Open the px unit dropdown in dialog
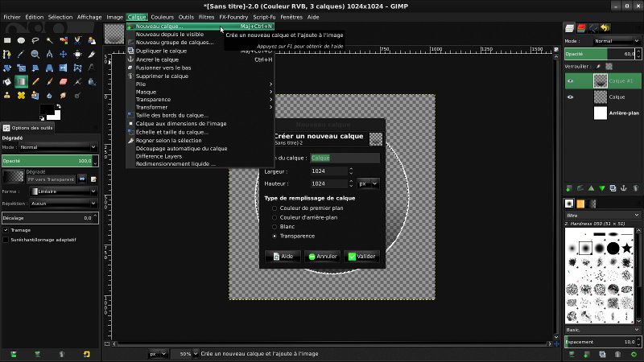The height and width of the screenshot is (362, 644). tap(368, 184)
